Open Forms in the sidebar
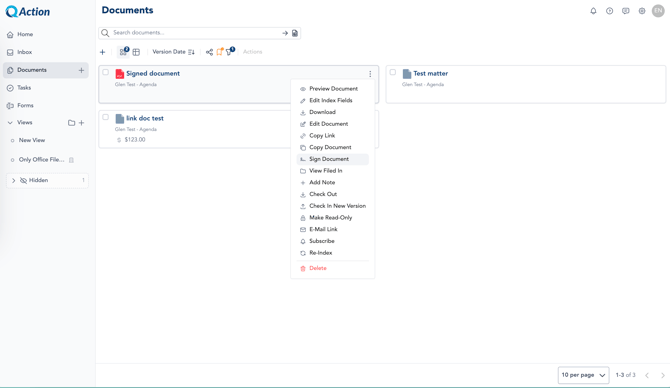This screenshot has height=388, width=670. pos(46,106)
